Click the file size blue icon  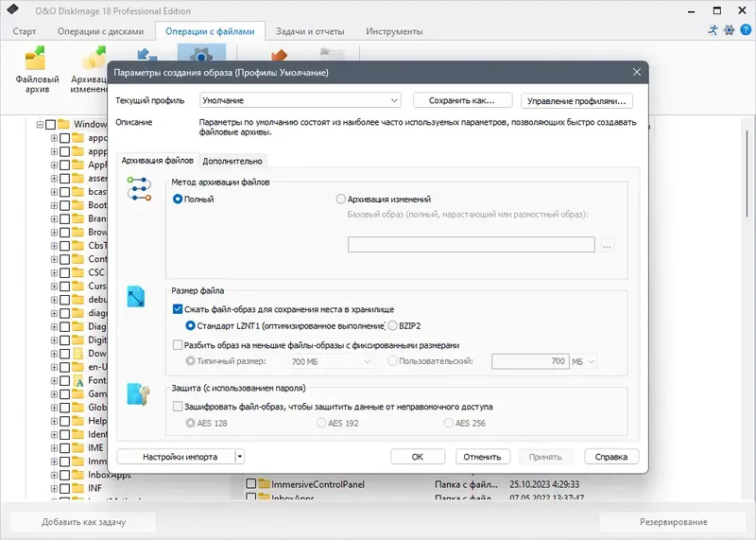136,297
